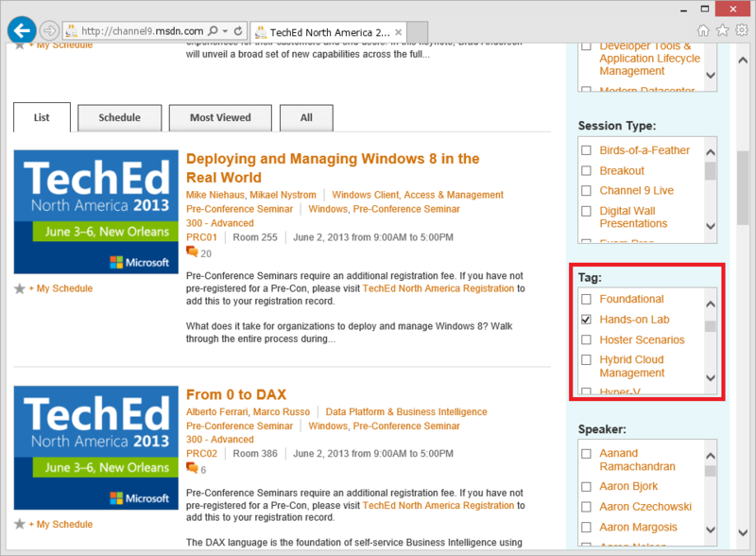756x556 pixels.
Task: Check Developer Tools & Application Lifecycle Management
Action: [586, 46]
